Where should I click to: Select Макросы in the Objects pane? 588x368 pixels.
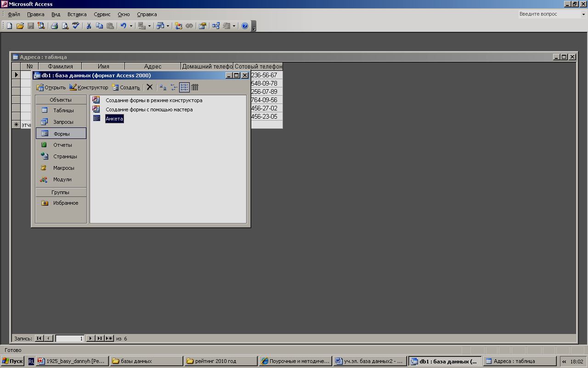click(61, 168)
